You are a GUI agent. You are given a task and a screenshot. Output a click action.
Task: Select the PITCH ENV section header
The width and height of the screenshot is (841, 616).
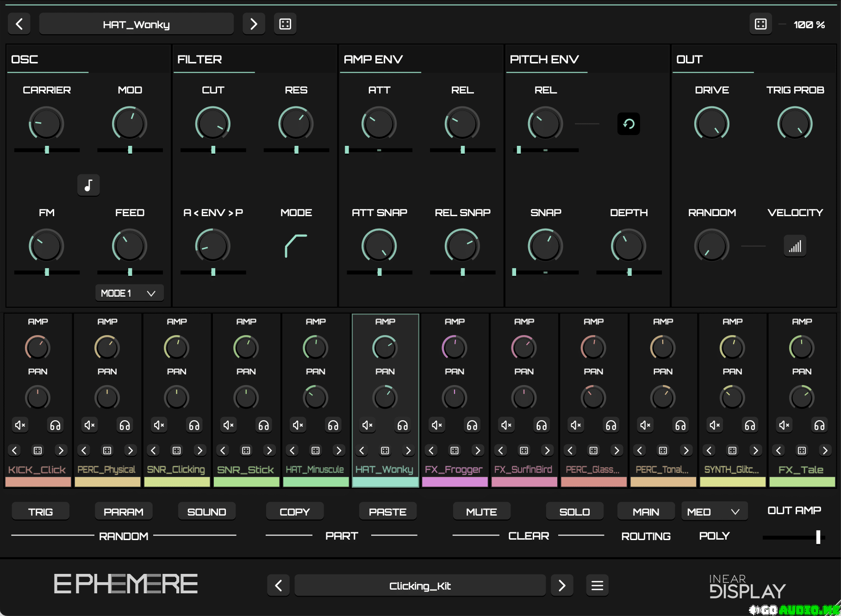pyautogui.click(x=544, y=59)
